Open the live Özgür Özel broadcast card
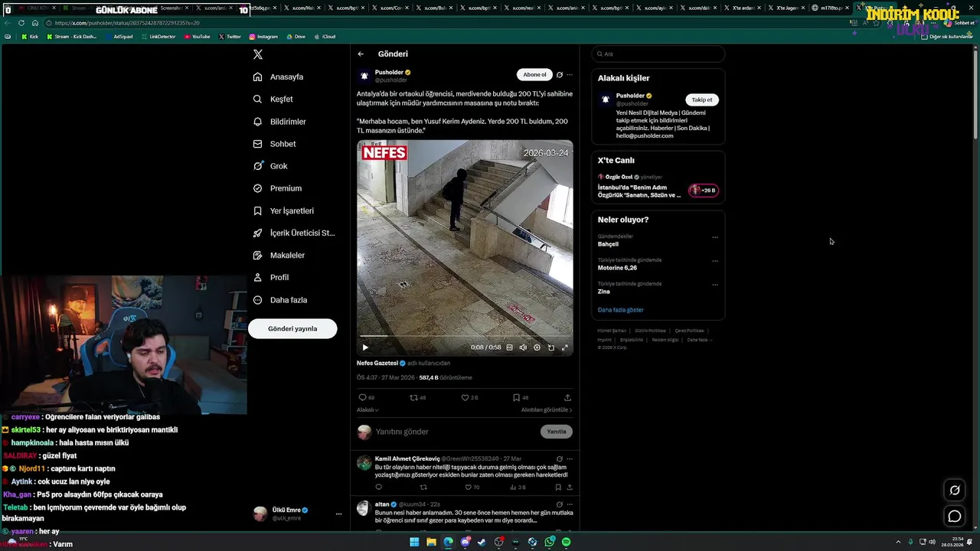Image resolution: width=980 pixels, height=551 pixels. point(658,187)
